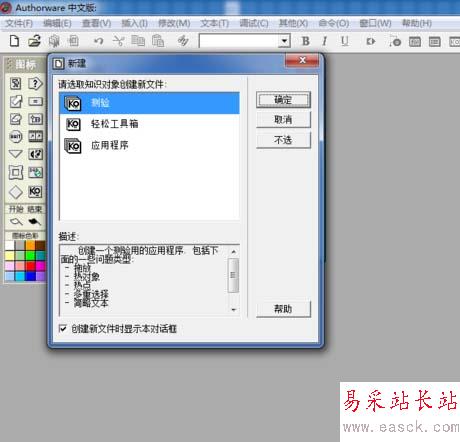This screenshot has height=442, width=460.
Task: Close the 新建 dialog with the X button
Action: tap(302, 60)
